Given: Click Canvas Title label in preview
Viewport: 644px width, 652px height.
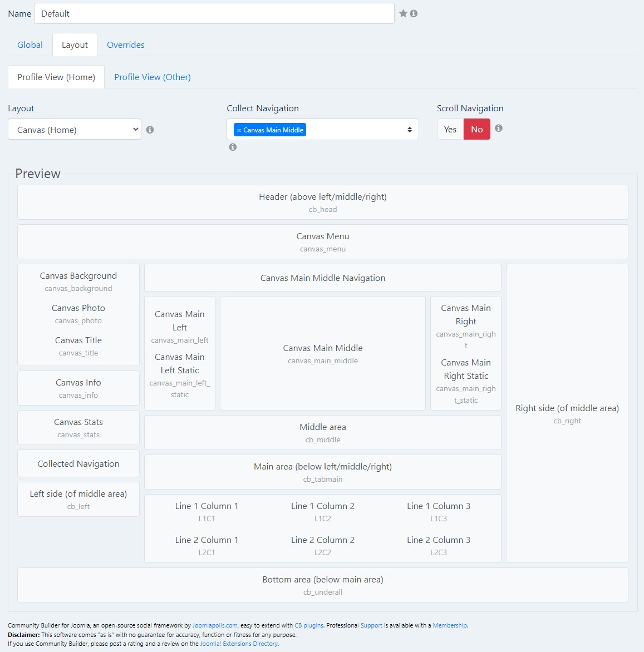Looking at the screenshot, I should coord(78,340).
